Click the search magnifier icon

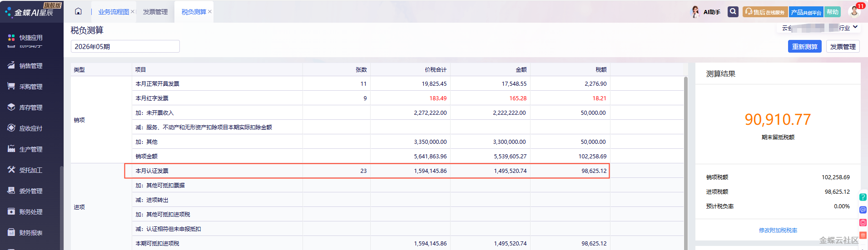click(733, 12)
